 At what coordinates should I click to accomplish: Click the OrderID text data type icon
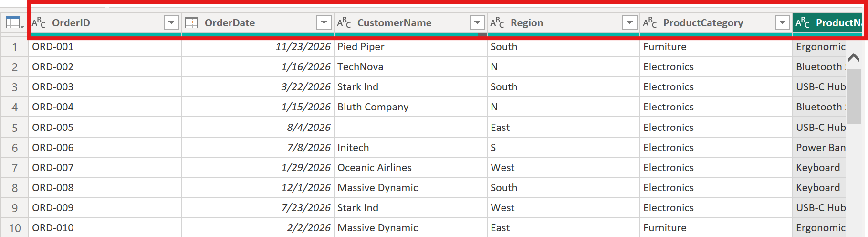point(39,22)
